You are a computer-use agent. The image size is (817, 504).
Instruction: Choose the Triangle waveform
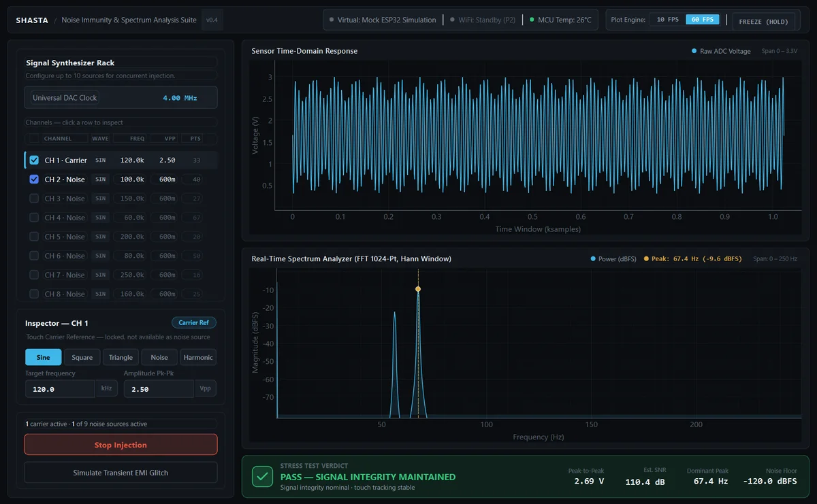[x=121, y=357]
